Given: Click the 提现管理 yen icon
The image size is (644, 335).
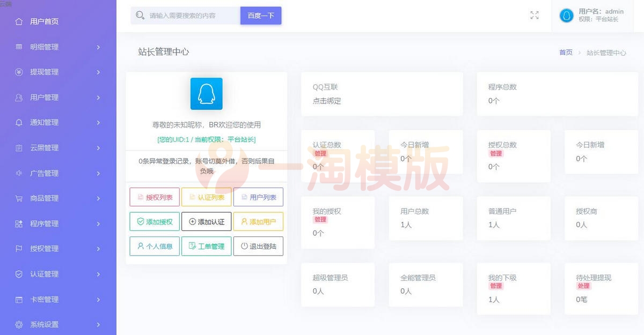Looking at the screenshot, I should 19,72.
